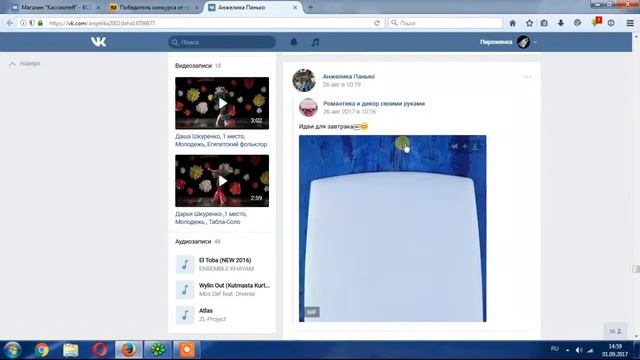Play the Atlas track icon

185,315
